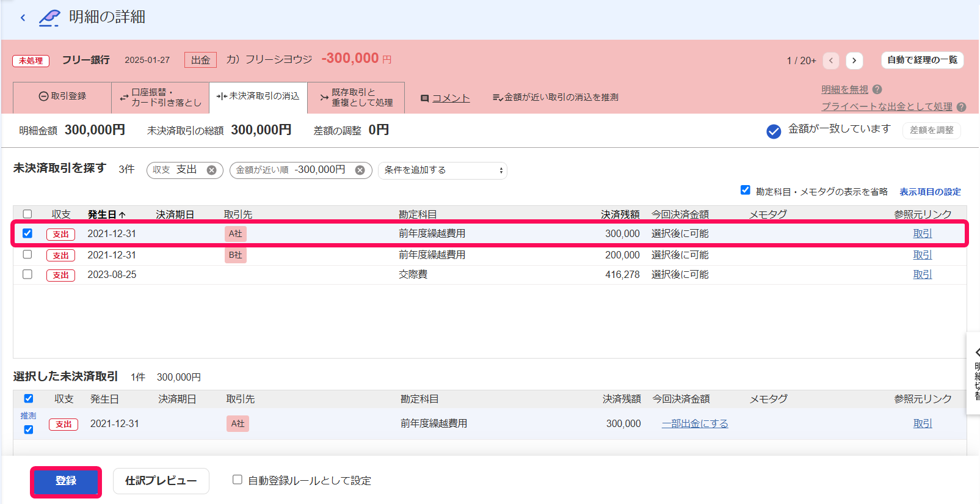Click 明細を無視 link

[x=845, y=89]
